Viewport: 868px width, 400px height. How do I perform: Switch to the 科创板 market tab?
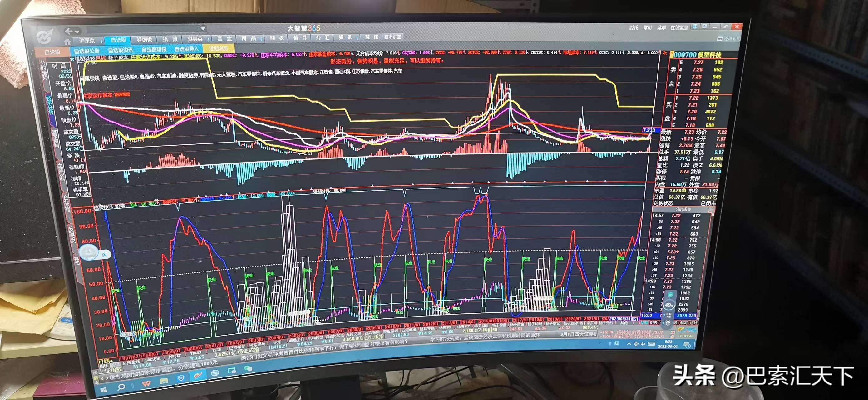[x=144, y=40]
